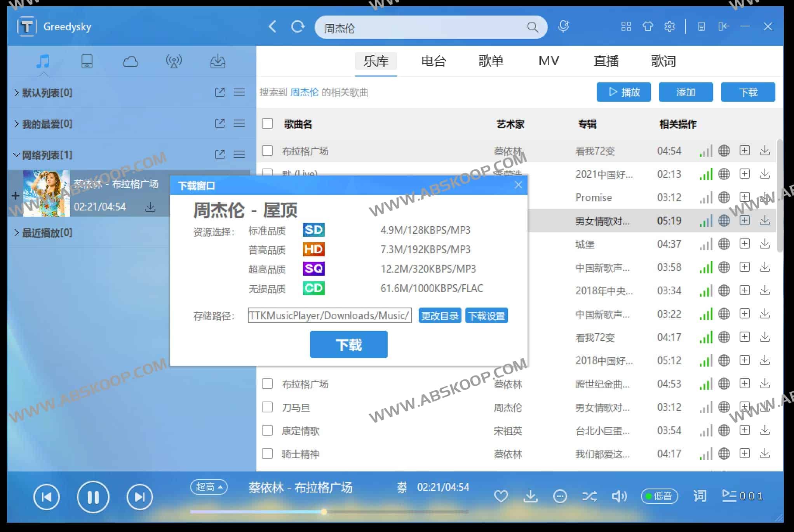Click the local music note icon in sidebar
Viewport: 794px width, 532px height.
43,61
